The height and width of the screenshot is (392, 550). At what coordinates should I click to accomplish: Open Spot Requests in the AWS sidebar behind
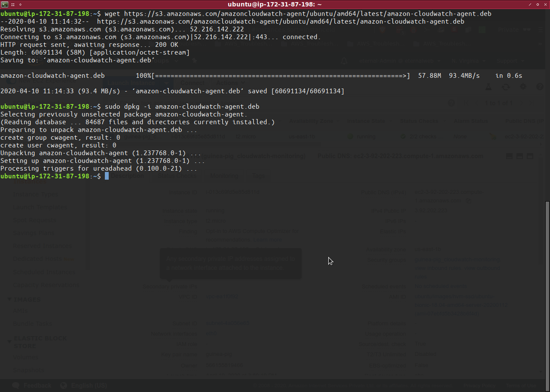[x=34, y=220]
